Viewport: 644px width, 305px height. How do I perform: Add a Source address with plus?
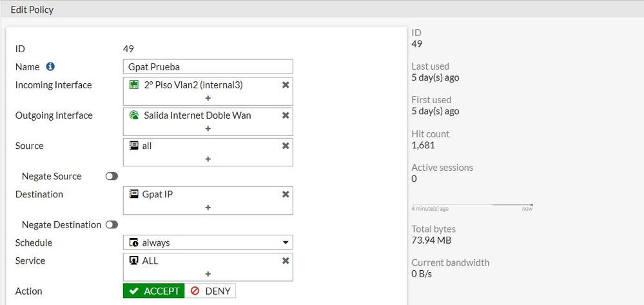(208, 159)
